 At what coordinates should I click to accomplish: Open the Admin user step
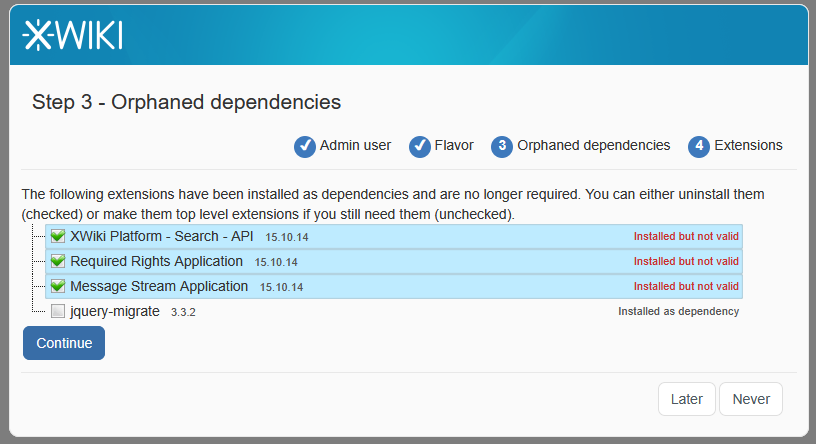click(355, 145)
